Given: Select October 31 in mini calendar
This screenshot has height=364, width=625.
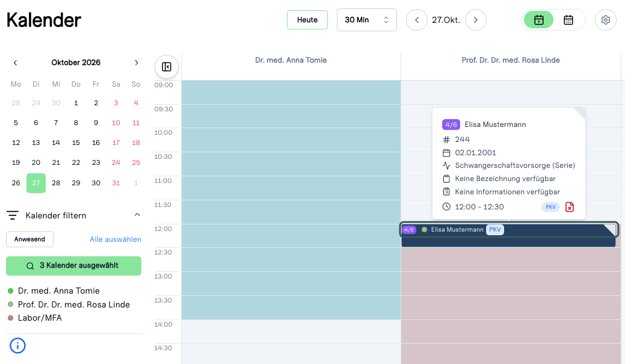Looking at the screenshot, I should click(x=116, y=183).
